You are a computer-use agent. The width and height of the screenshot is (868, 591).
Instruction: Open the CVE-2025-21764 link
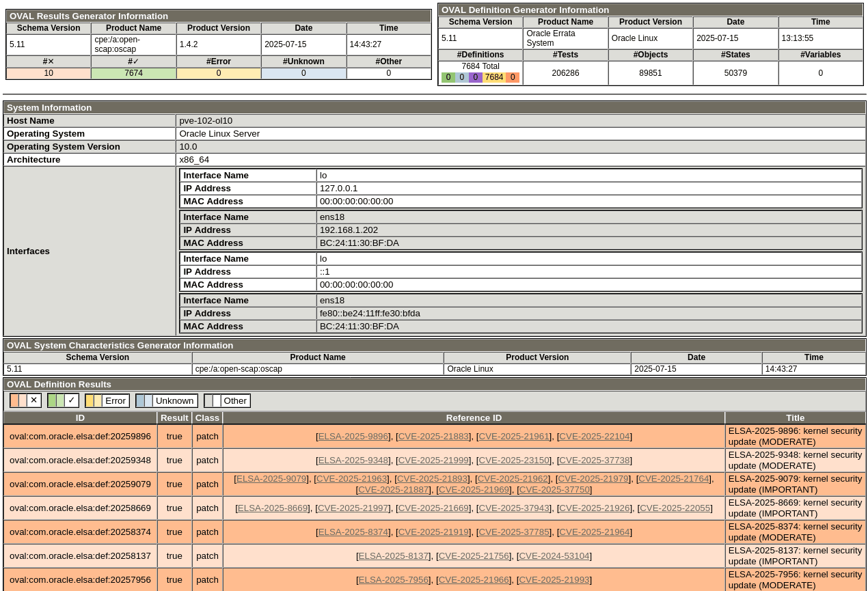pos(674,479)
